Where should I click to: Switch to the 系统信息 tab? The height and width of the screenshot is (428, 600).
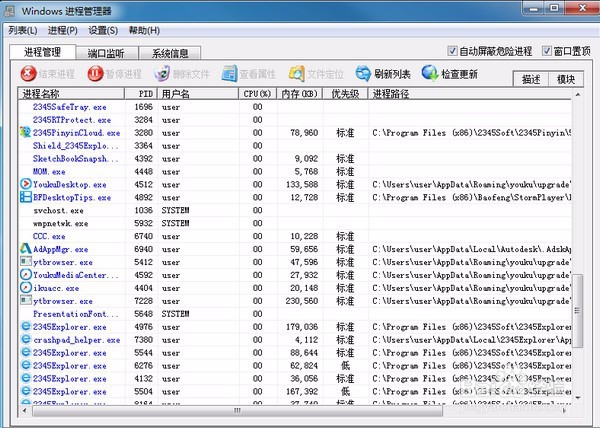pyautogui.click(x=170, y=53)
